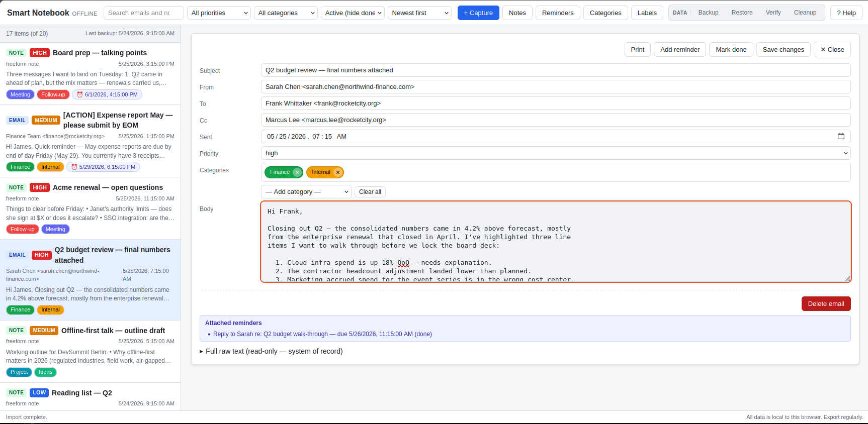Click the Ideas tag on Offline-first talk

click(45, 372)
